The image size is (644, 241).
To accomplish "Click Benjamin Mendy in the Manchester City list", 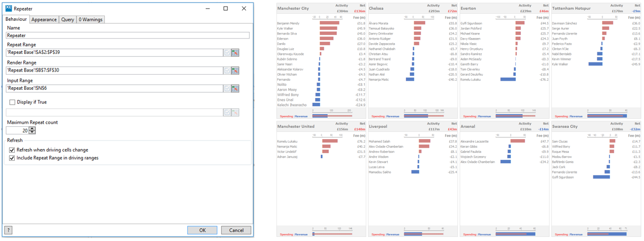I will [288, 23].
